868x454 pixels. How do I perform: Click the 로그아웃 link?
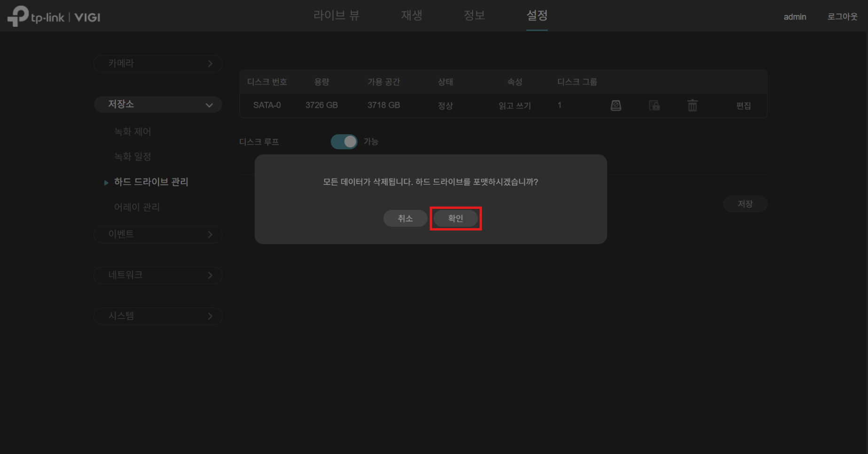[842, 17]
